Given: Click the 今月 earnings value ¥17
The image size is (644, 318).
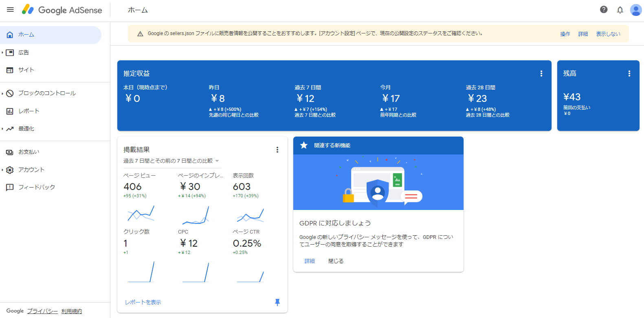Looking at the screenshot, I should (391, 98).
